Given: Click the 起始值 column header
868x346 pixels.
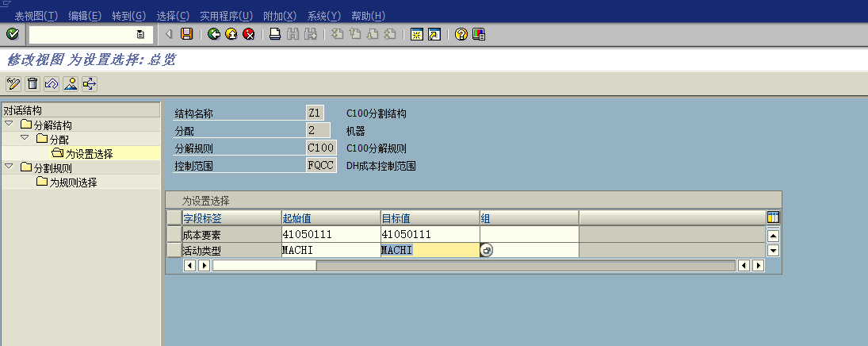Looking at the screenshot, I should [331, 218].
